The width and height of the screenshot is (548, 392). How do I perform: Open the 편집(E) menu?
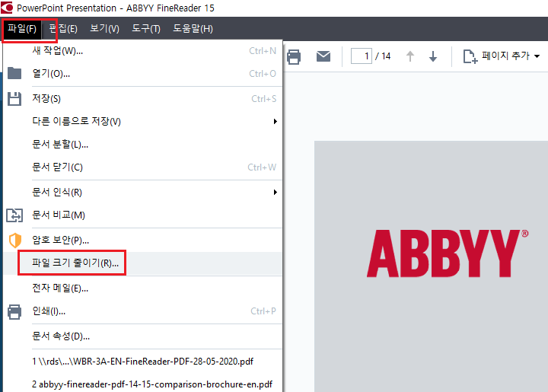pos(63,29)
